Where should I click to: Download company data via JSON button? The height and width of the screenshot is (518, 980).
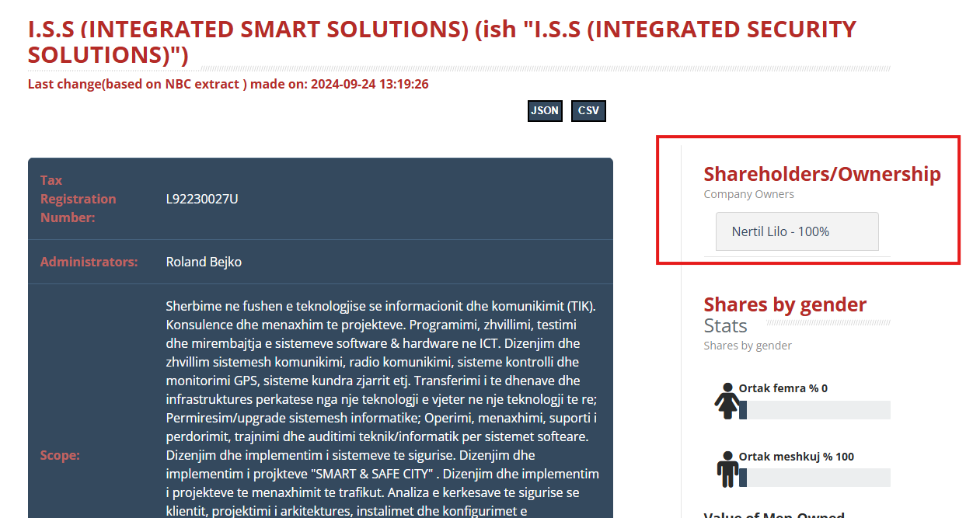click(545, 111)
